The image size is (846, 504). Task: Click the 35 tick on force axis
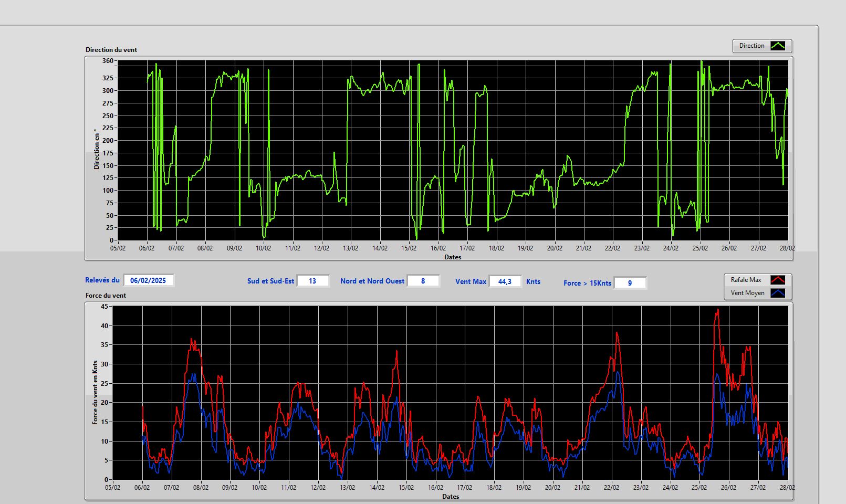point(105,345)
